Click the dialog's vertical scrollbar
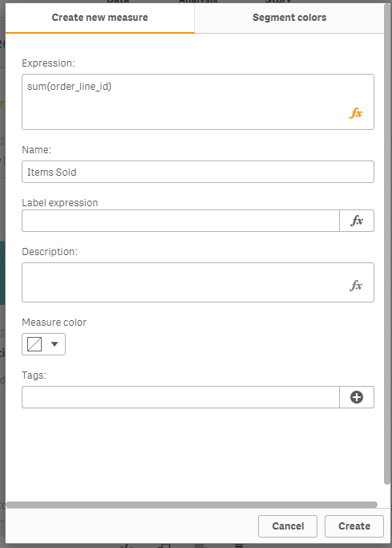 386,244
